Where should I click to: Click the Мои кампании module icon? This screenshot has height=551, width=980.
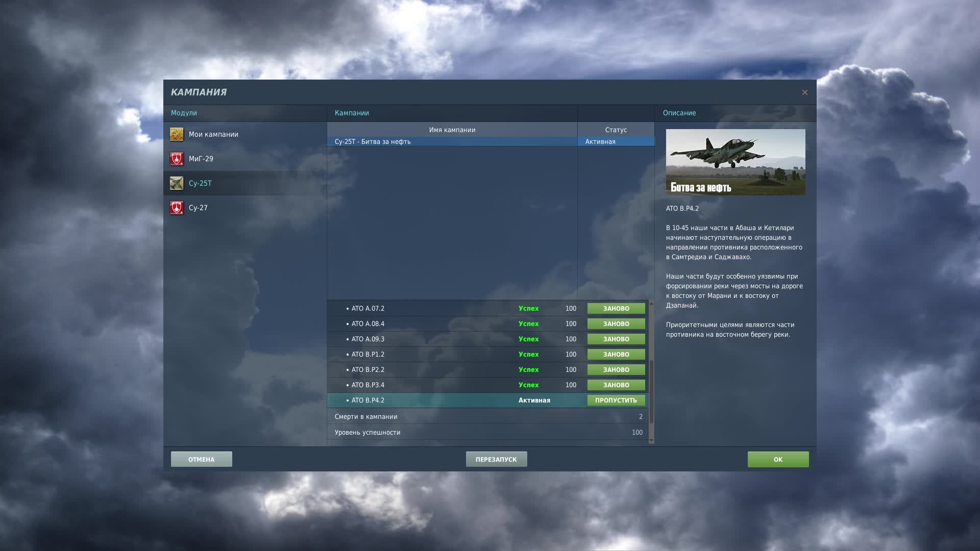click(x=177, y=134)
